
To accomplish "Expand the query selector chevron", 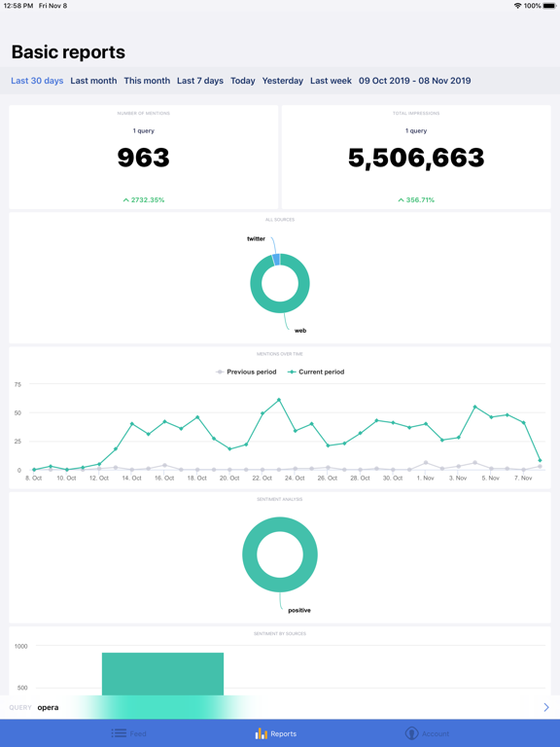I will [x=546, y=707].
